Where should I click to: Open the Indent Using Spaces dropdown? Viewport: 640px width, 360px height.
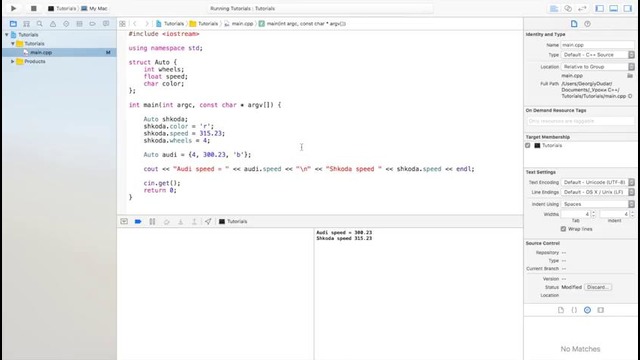598,204
